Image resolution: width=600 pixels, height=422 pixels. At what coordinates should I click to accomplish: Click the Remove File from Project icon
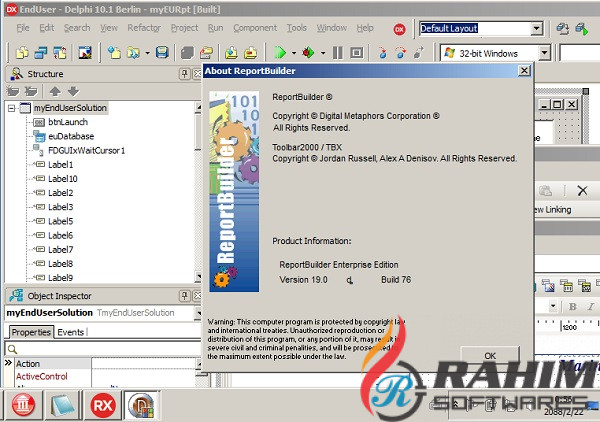click(250, 52)
